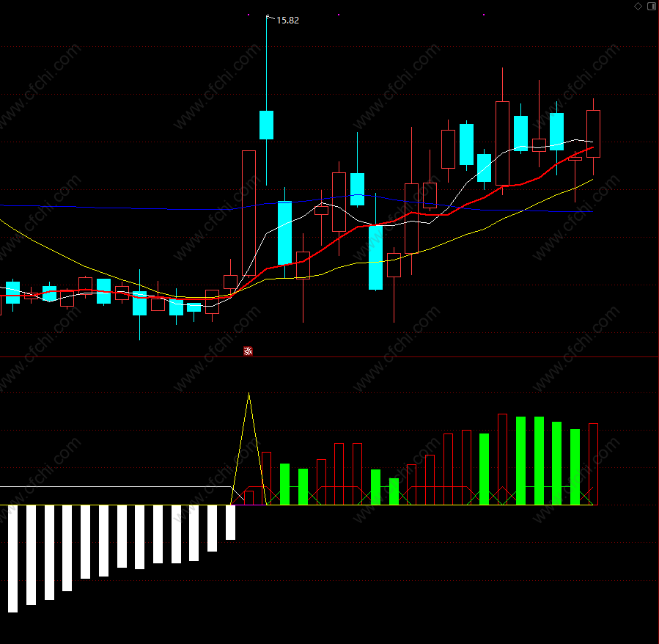Viewport: 659px width, 644px height.
Task: Click the right end of the blue average line
Action: [x=592, y=211]
